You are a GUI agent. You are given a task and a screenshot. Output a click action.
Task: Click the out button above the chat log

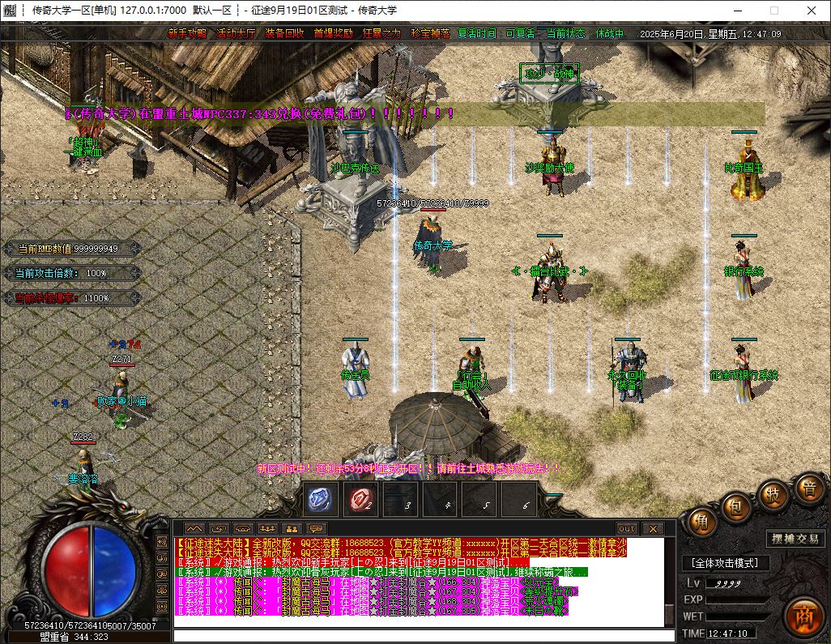[x=627, y=528]
